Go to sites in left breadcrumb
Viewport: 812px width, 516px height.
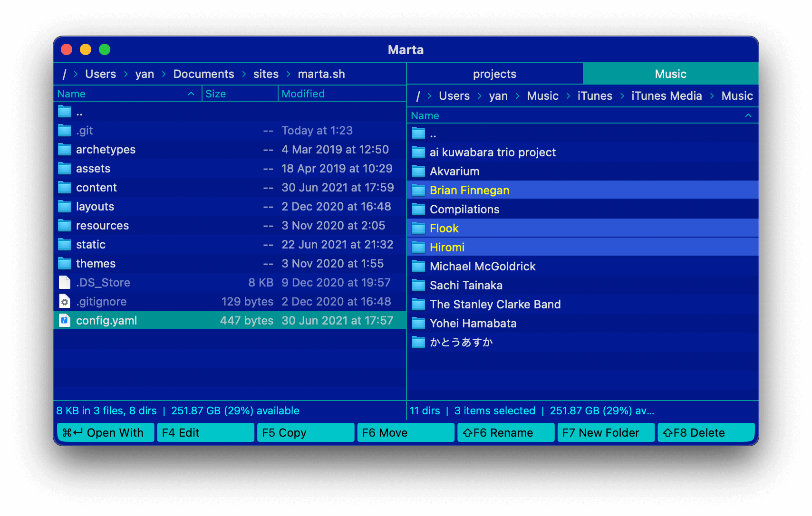(x=266, y=74)
